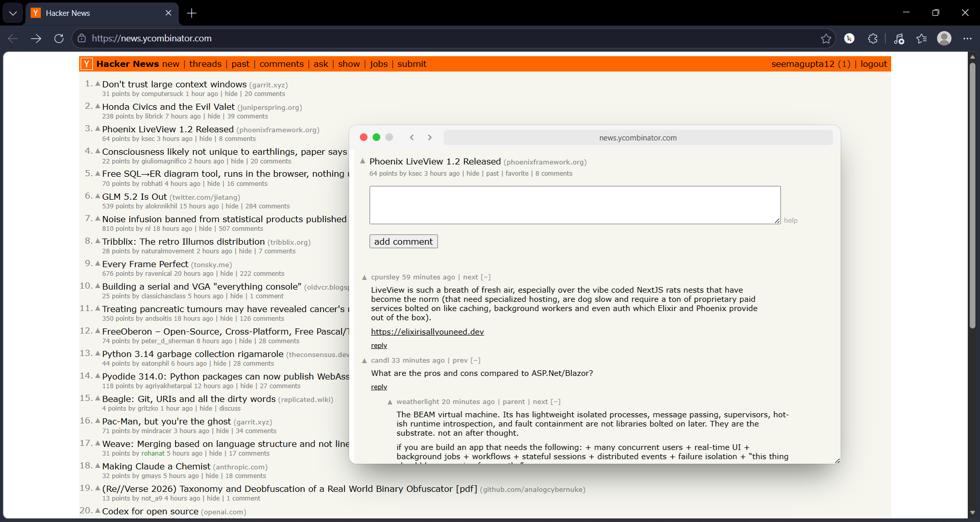Upvote 'Don't trust large context windows' story
The width and height of the screenshot is (980, 522).
click(97, 83)
